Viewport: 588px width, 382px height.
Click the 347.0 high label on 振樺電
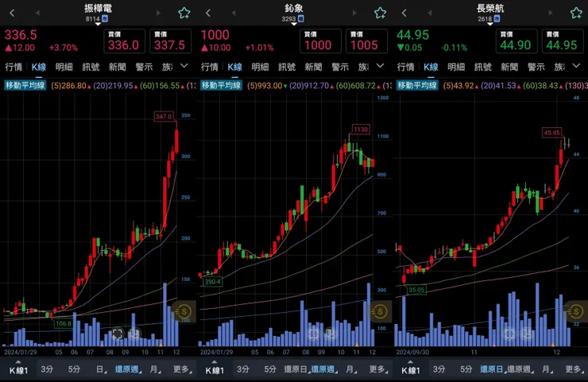click(164, 117)
